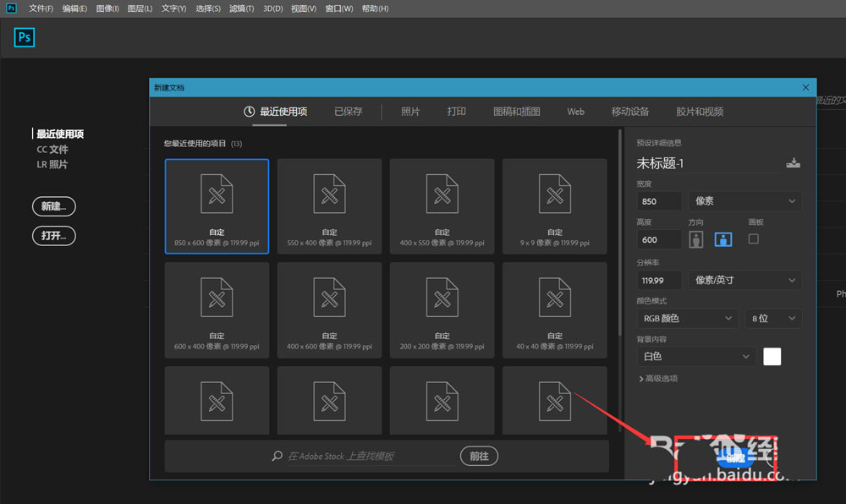Open the width unit 像素 dropdown
Image resolution: width=846 pixels, height=504 pixels.
pyautogui.click(x=745, y=200)
